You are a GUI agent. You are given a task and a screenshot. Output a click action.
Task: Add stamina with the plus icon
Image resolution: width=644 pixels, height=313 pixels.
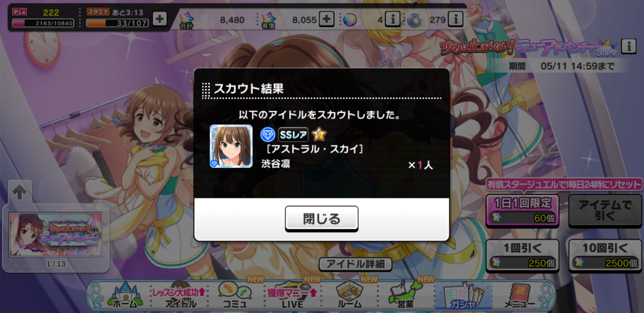160,19
